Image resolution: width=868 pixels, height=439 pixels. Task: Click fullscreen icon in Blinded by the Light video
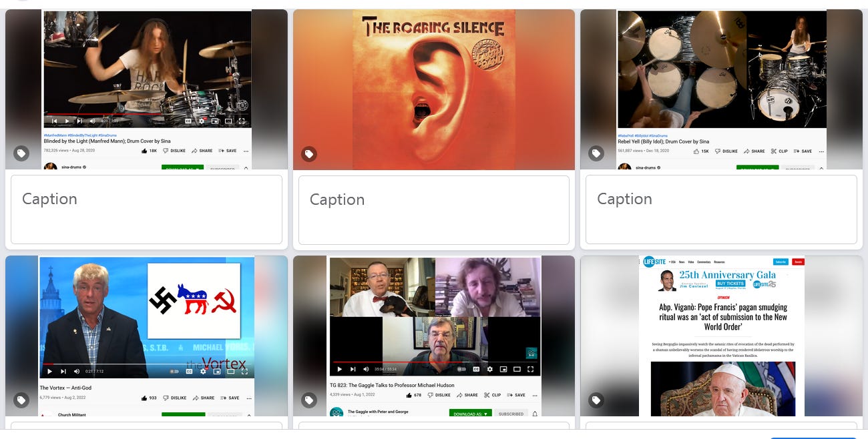click(x=242, y=121)
